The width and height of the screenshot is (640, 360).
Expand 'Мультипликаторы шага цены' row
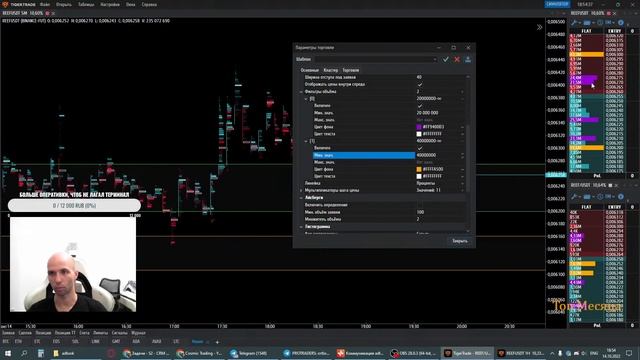click(301, 191)
